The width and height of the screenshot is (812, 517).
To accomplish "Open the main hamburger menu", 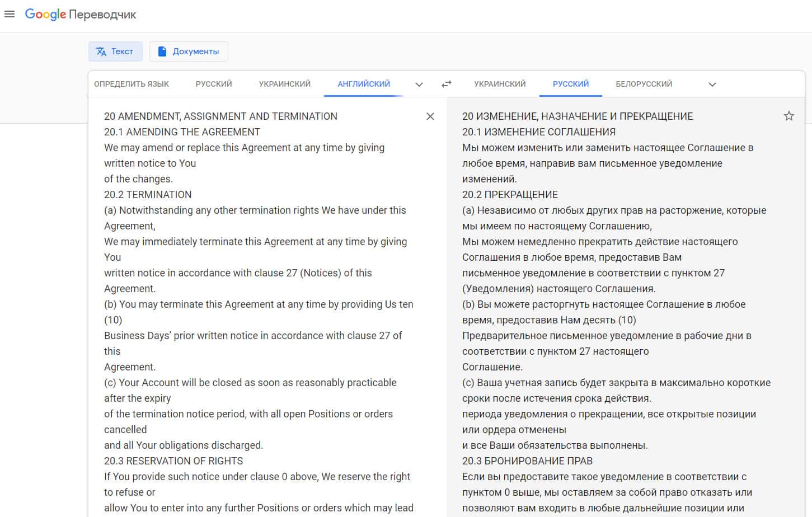I will pyautogui.click(x=10, y=15).
